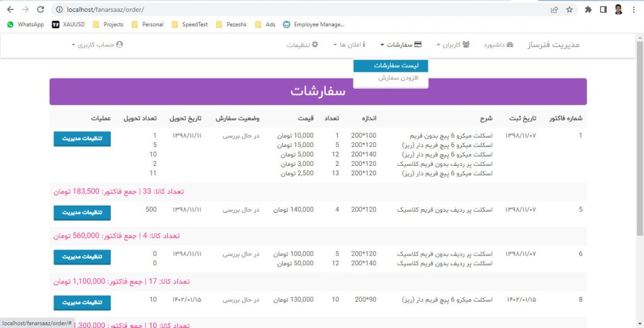Click the vertical page scrollbar
Image resolution: width=644 pixels, height=328 pixels.
[x=640, y=139]
